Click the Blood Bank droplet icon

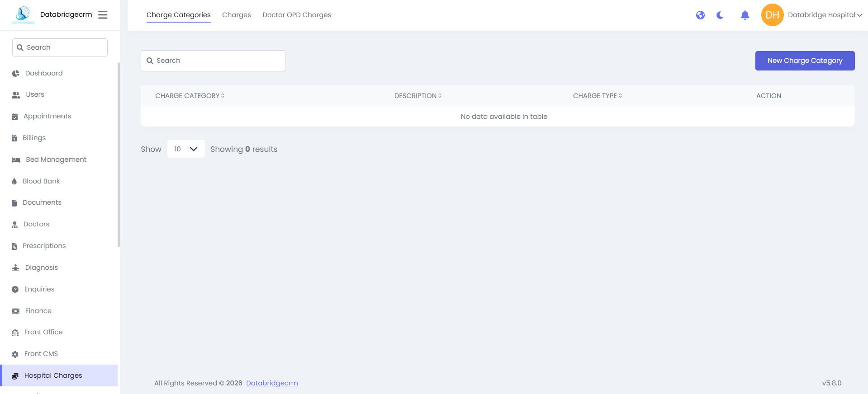pos(14,182)
